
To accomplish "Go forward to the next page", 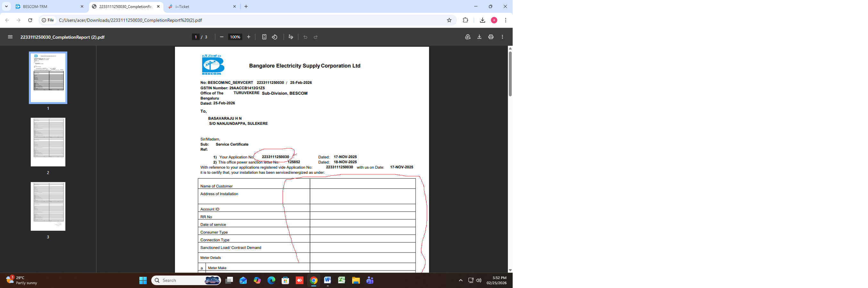I will tap(19, 20).
